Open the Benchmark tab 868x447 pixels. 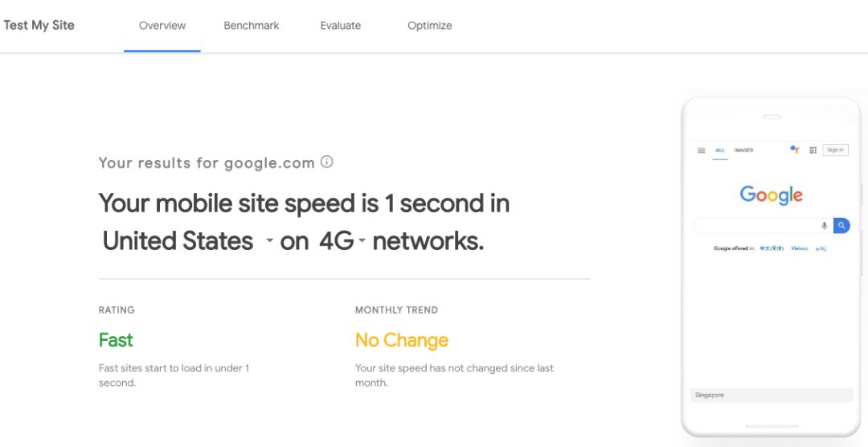[252, 26]
